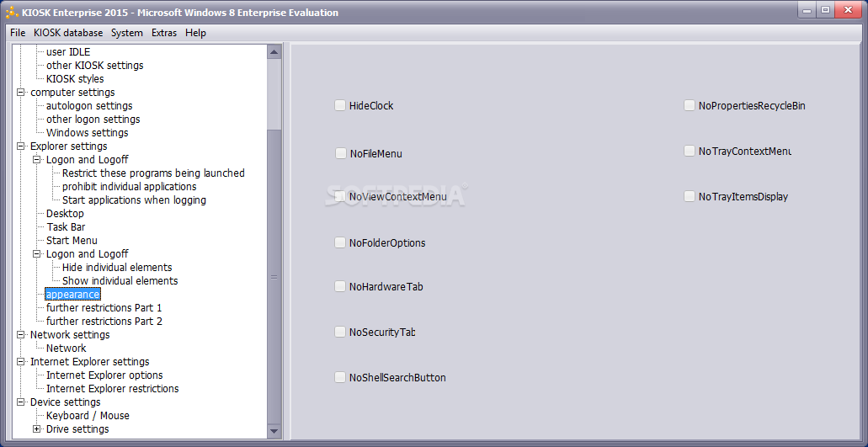This screenshot has height=447, width=868.
Task: Open further restrictions Part 1
Action: pyautogui.click(x=104, y=307)
